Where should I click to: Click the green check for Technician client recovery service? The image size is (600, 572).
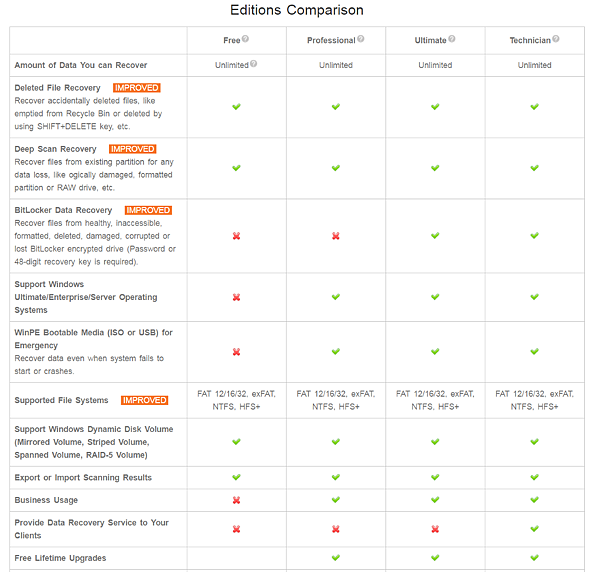[x=535, y=529]
